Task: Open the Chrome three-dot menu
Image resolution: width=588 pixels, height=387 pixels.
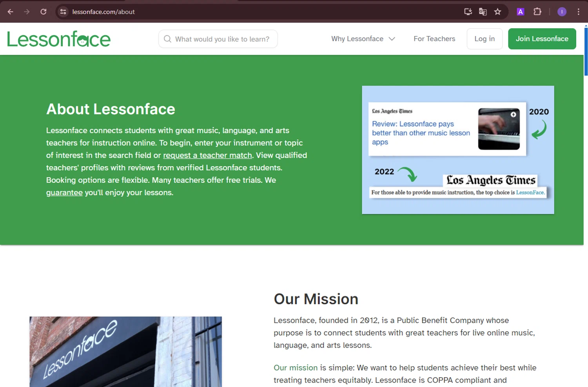Action: point(579,12)
